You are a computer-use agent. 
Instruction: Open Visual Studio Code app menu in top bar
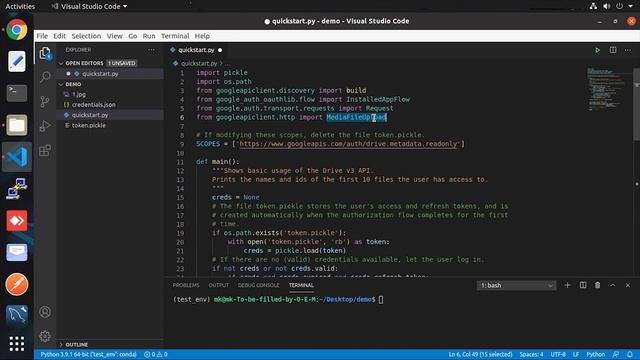tap(89, 7)
